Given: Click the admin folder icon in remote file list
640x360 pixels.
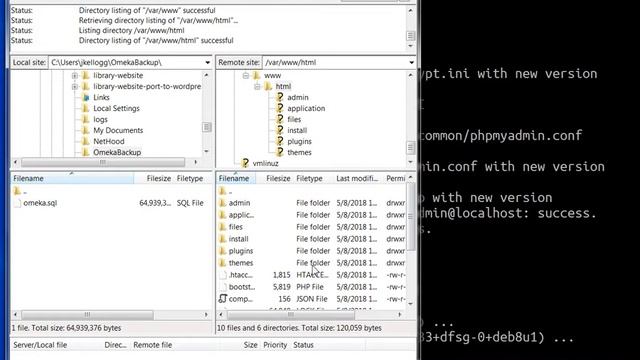Looking at the screenshot, I should point(222,203).
